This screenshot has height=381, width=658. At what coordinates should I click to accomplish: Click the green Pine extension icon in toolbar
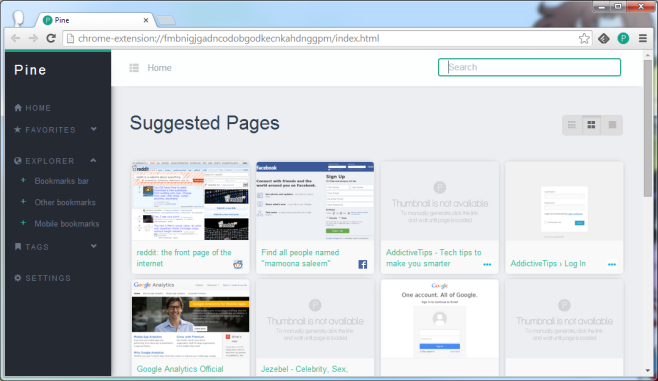tap(623, 39)
